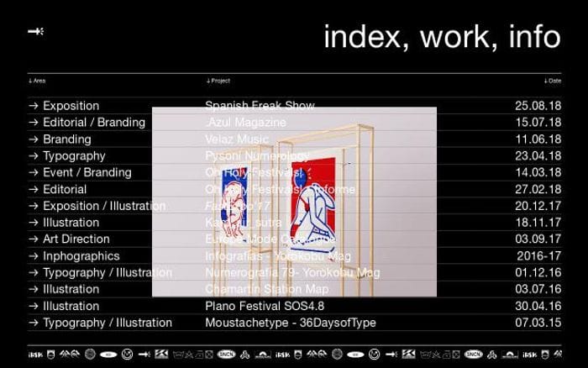The image size is (588, 368).
Task: Open the Velaz Music project
Action: pyautogui.click(x=237, y=139)
